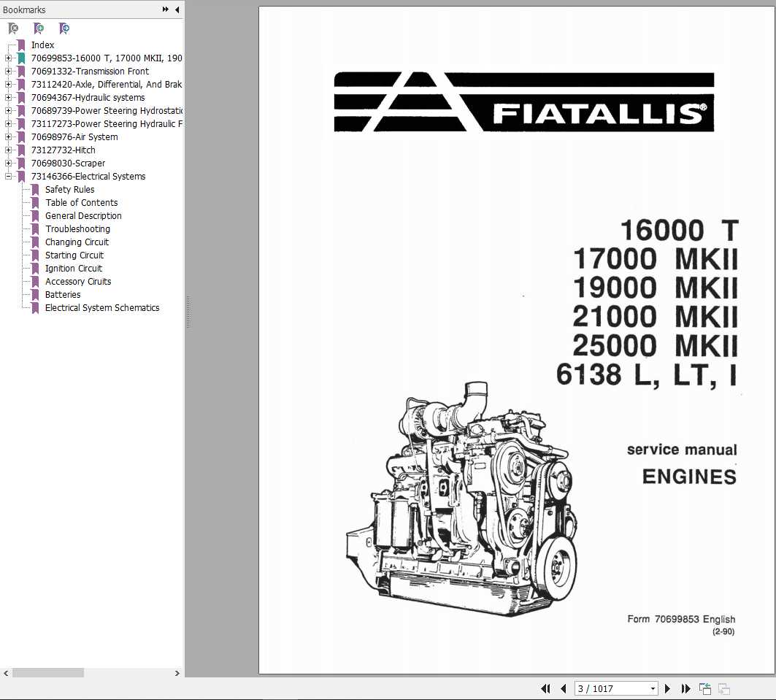Open the Changing Circuit bookmark
The height and width of the screenshot is (700, 776).
(77, 242)
